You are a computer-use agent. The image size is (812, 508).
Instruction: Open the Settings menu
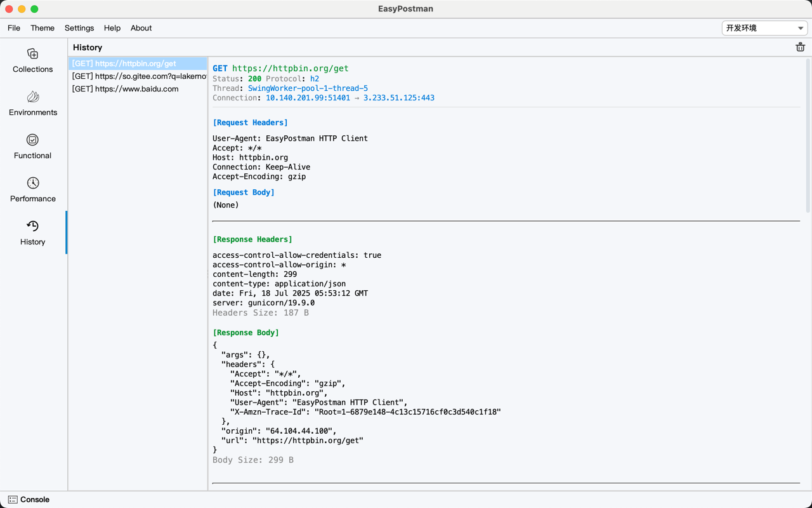pos(79,28)
